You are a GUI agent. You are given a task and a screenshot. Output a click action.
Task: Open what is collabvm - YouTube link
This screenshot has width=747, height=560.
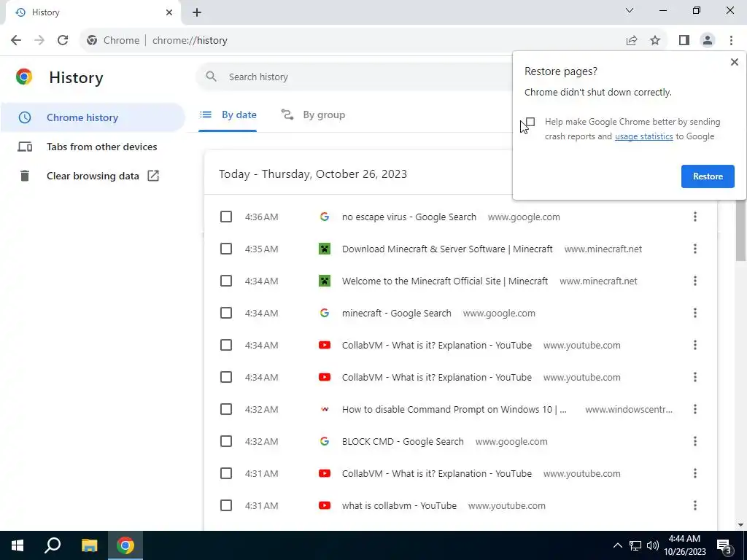[x=399, y=506]
